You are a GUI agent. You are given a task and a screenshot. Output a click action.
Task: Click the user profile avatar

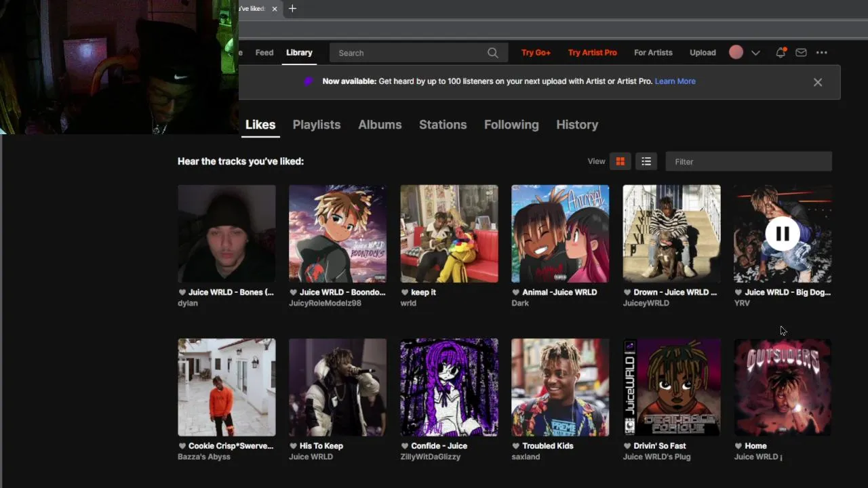[736, 52]
